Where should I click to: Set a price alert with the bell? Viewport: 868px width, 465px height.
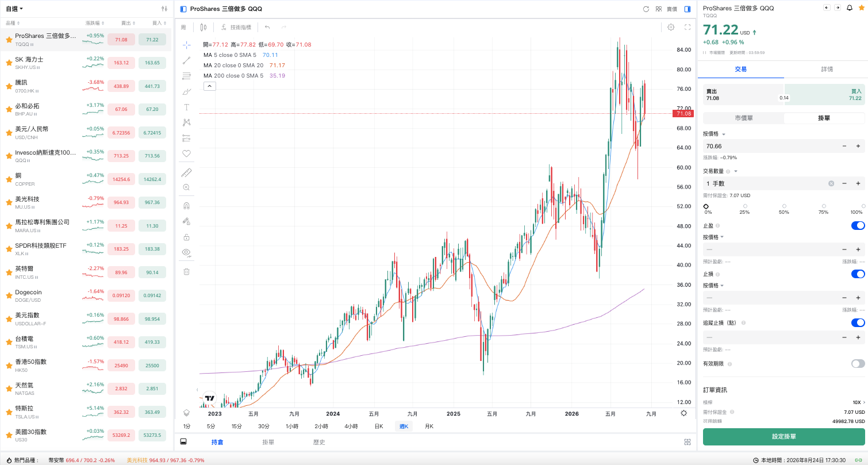coord(850,8)
